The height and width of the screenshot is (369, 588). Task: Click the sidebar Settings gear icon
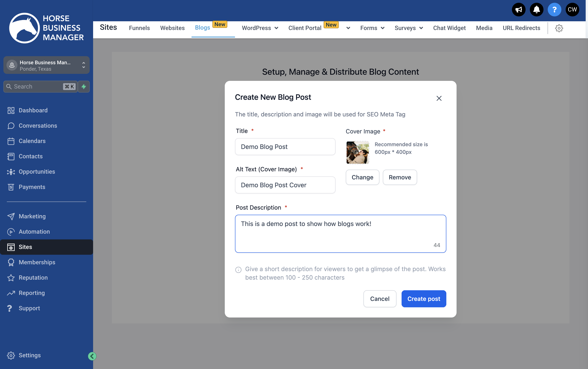pyautogui.click(x=11, y=355)
